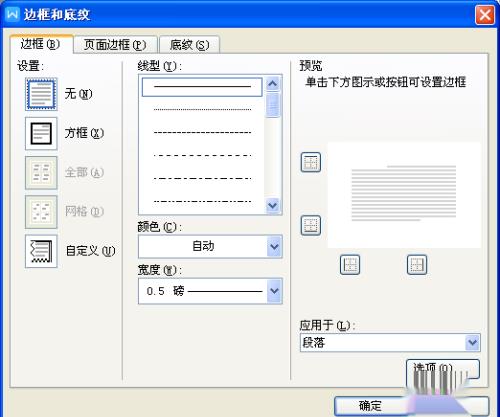Select the 自定义 (Custom) border setting icon
The width and height of the screenshot is (500, 417).
pyautogui.click(x=41, y=251)
